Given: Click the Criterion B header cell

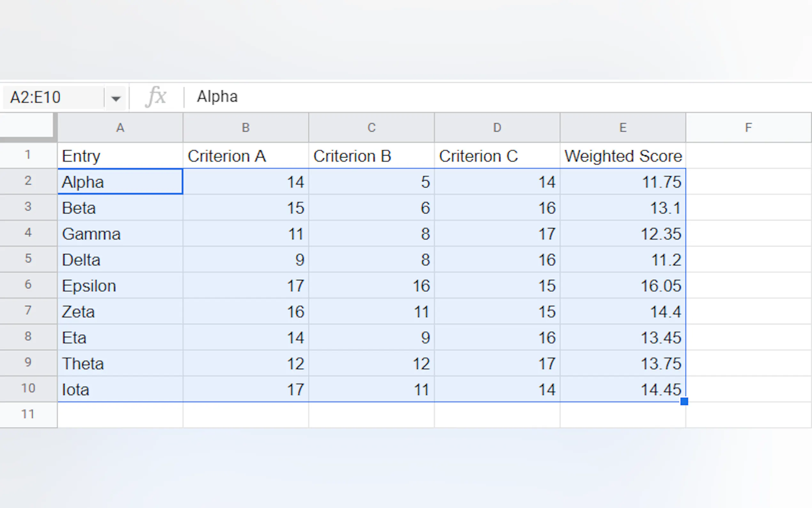Looking at the screenshot, I should point(371,156).
